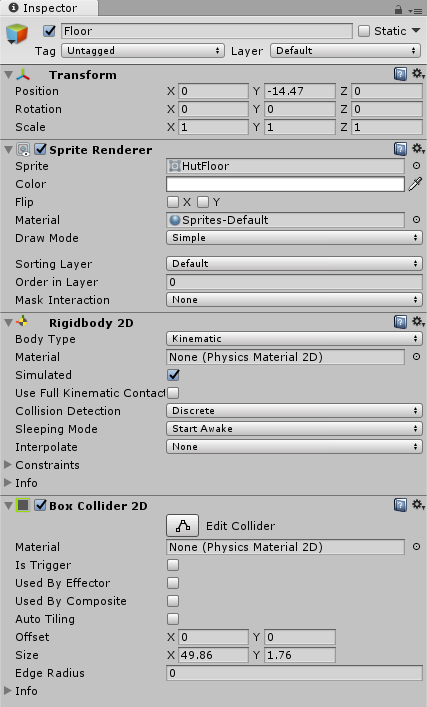Collapse the Rigidbody 2D component
427x707 pixels.
tap(8, 322)
